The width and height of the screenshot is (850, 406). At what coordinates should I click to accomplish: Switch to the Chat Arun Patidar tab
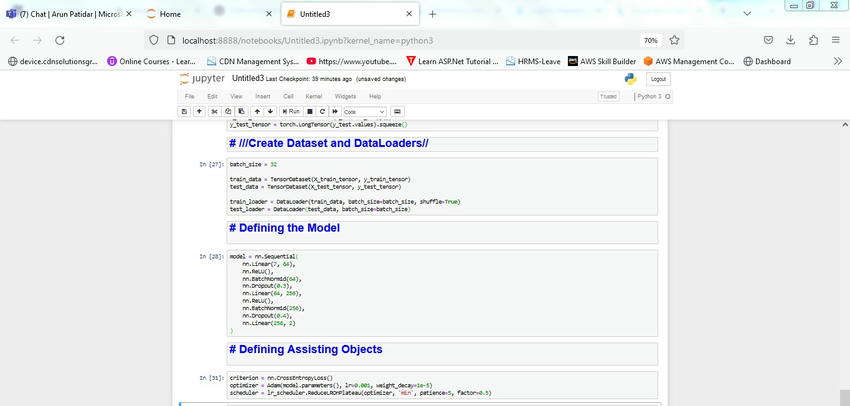click(x=70, y=14)
